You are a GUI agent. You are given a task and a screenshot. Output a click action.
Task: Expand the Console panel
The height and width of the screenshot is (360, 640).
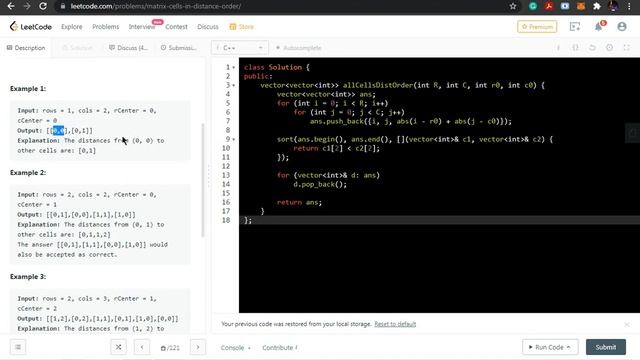[x=236, y=348]
